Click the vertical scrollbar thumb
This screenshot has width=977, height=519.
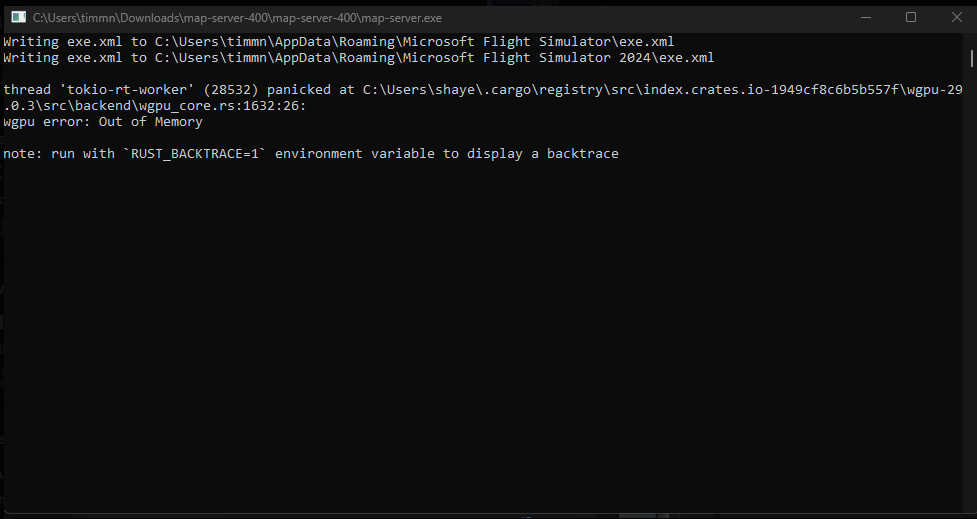tap(971, 57)
